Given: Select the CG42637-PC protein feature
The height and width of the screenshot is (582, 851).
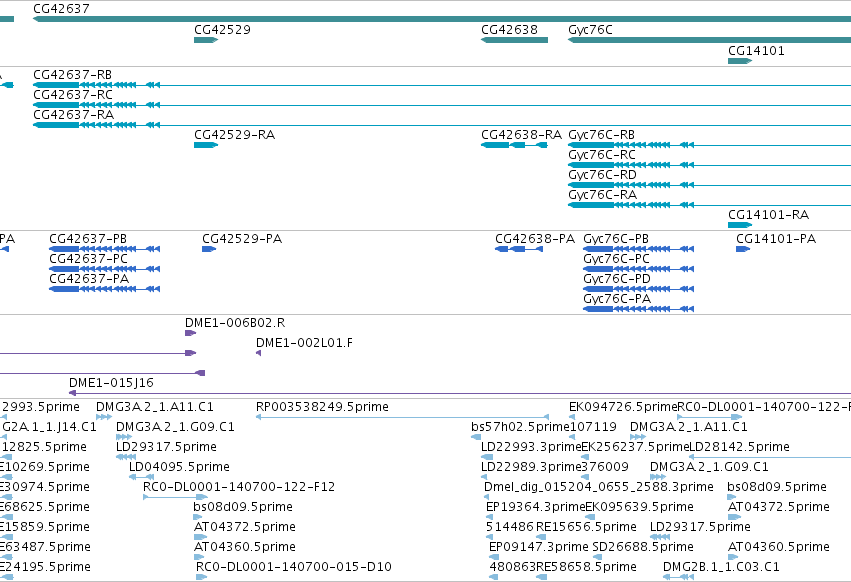Looking at the screenshot, I should point(105,269).
